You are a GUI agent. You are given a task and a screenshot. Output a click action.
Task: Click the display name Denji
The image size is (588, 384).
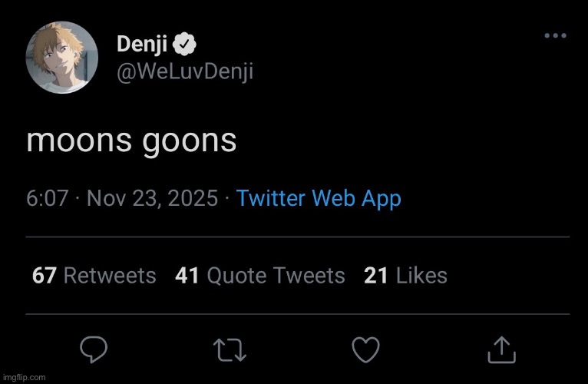(141, 45)
